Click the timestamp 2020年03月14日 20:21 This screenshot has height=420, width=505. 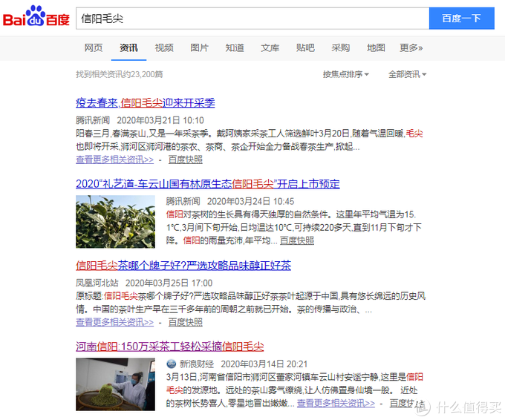tap(264, 364)
